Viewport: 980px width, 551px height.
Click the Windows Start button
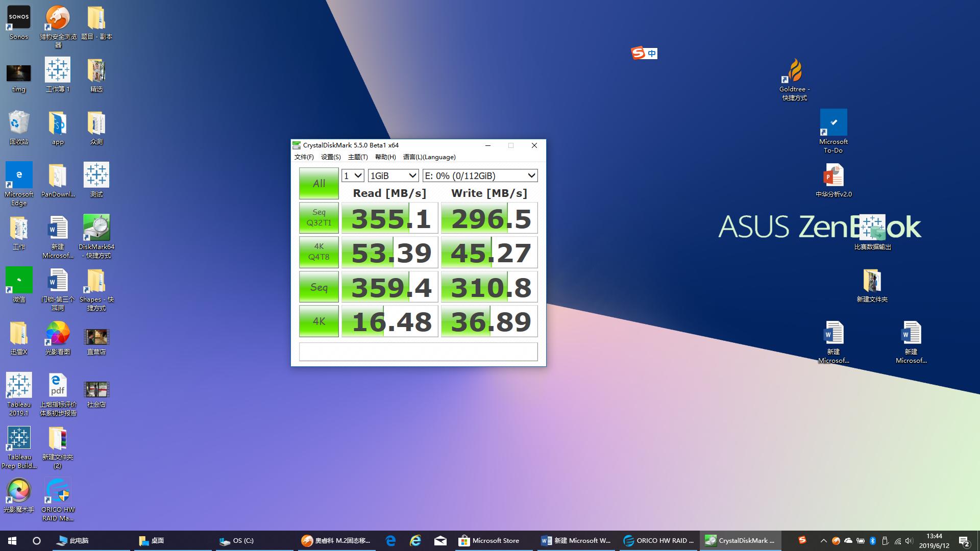12,541
